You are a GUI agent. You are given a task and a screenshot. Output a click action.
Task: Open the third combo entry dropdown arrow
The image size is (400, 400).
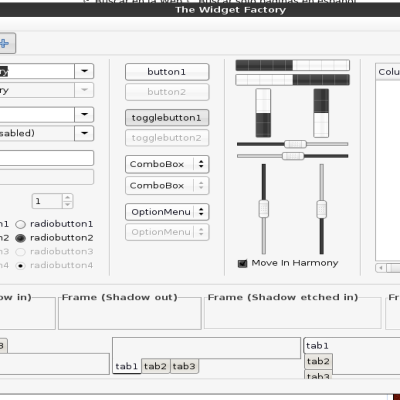coord(84,114)
